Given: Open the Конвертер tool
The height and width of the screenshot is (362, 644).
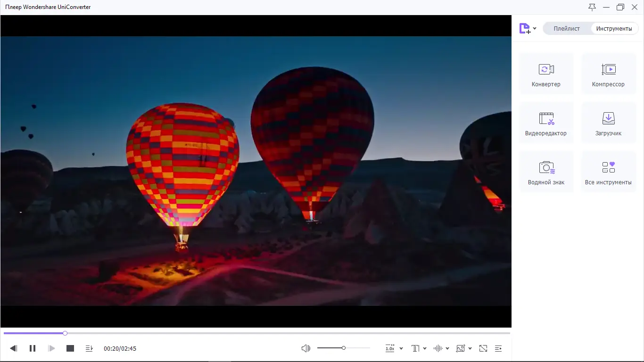Looking at the screenshot, I should tap(546, 74).
